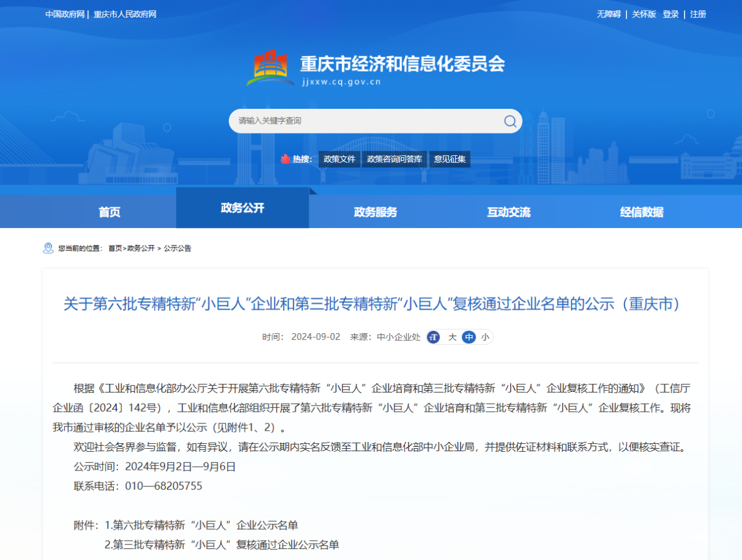Screen dimensions: 742x560
Task: Select hot search tag 政策咨询问答库
Action: (394, 159)
